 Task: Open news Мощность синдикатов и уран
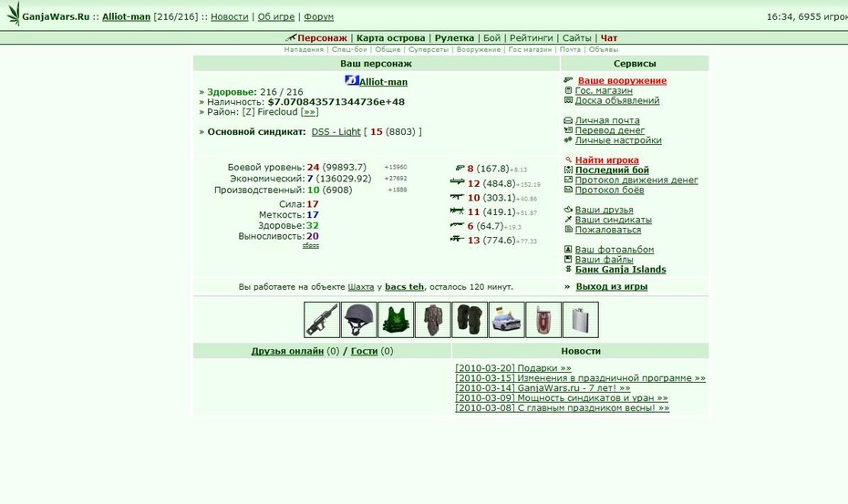(562, 398)
